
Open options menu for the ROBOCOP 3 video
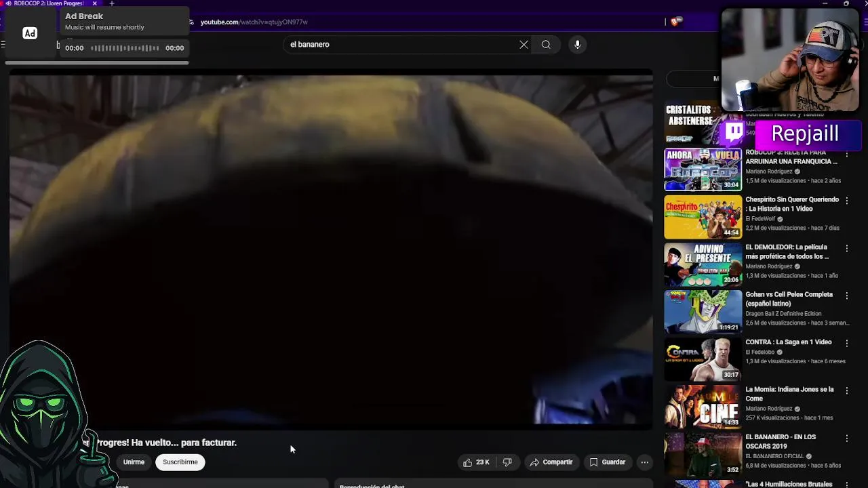(847, 153)
